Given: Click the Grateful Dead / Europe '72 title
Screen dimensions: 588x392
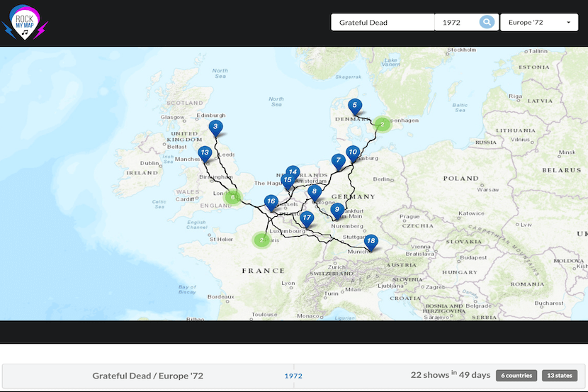Looking at the screenshot, I should point(148,376).
